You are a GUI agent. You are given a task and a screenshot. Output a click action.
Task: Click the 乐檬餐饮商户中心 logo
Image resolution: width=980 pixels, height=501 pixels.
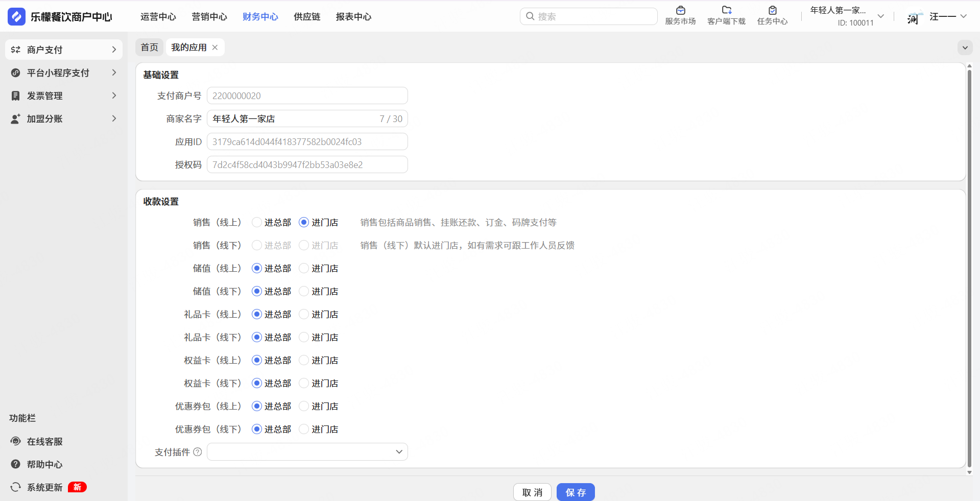16,17
